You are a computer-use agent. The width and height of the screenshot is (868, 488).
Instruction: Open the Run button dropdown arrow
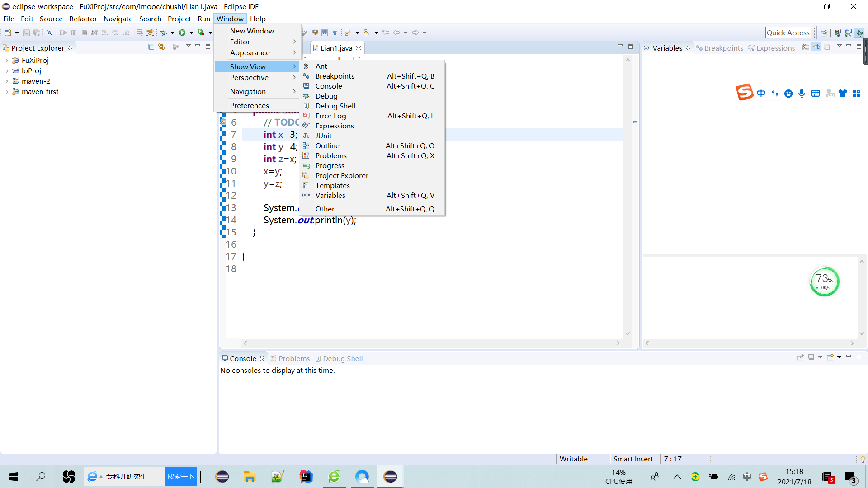click(191, 33)
